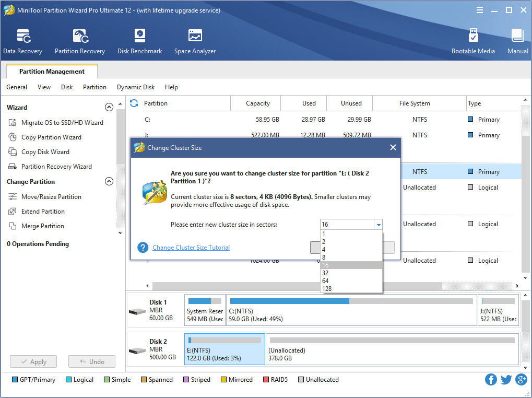
Task: Select the Disk 2 drive icon
Action: (137, 350)
